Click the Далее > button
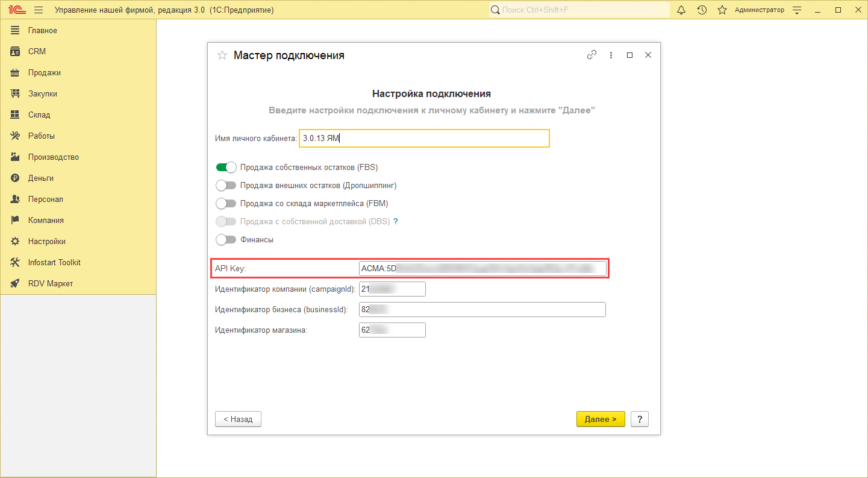 tap(601, 419)
